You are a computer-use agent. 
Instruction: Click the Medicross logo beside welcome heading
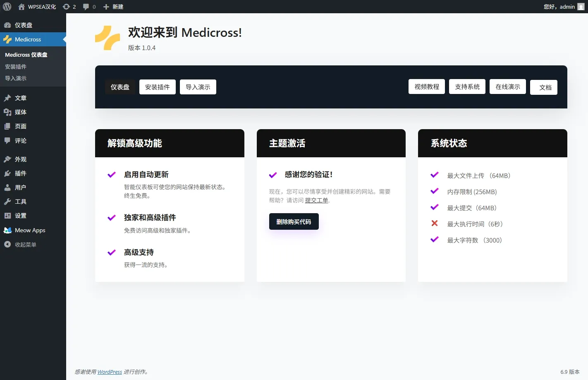point(108,38)
